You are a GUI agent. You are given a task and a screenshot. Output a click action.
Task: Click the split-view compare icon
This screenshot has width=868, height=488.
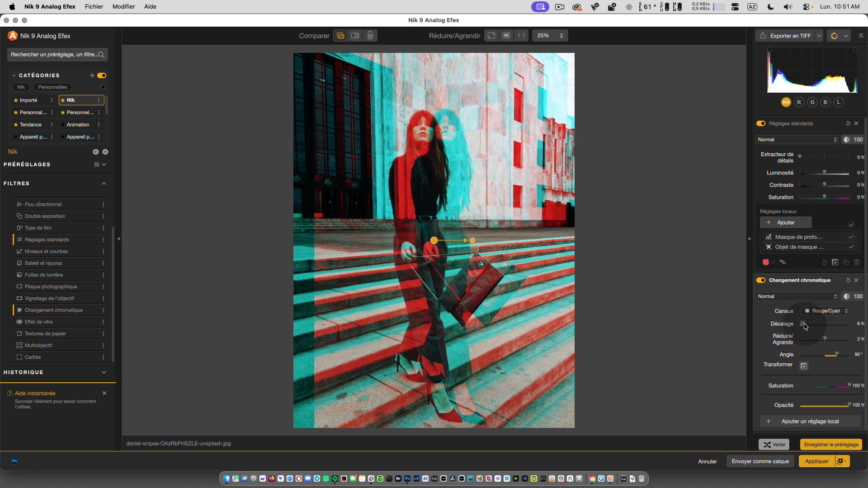coord(355,36)
